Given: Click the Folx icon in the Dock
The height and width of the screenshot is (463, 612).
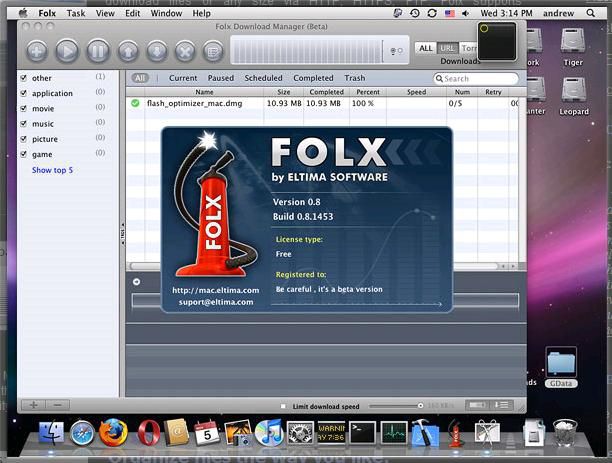Looking at the screenshot, I should (x=455, y=433).
